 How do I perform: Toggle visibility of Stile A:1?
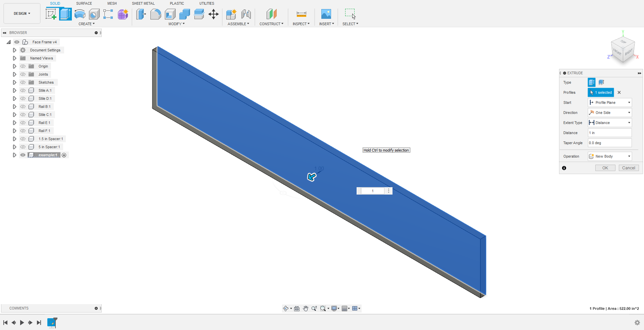click(x=22, y=90)
